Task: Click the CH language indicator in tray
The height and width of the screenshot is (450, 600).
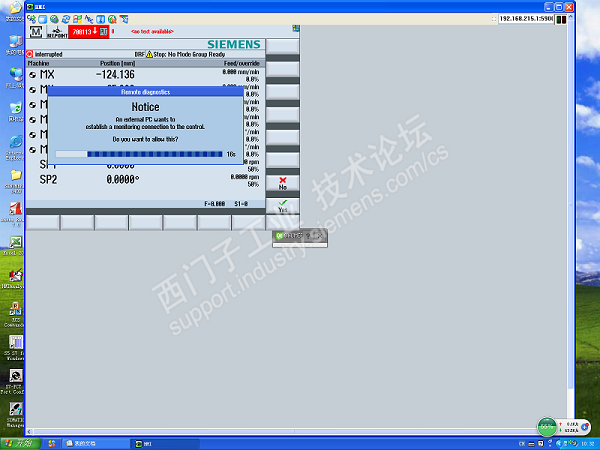Action: (522, 444)
